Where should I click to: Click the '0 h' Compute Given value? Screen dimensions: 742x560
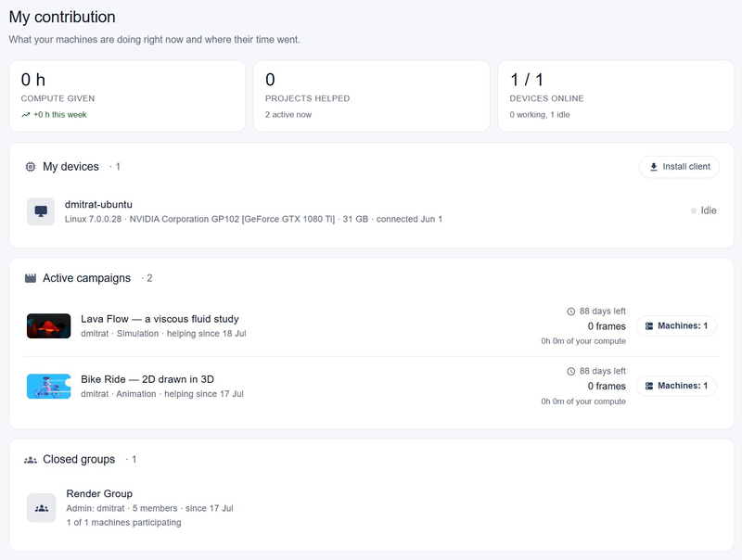[33, 80]
